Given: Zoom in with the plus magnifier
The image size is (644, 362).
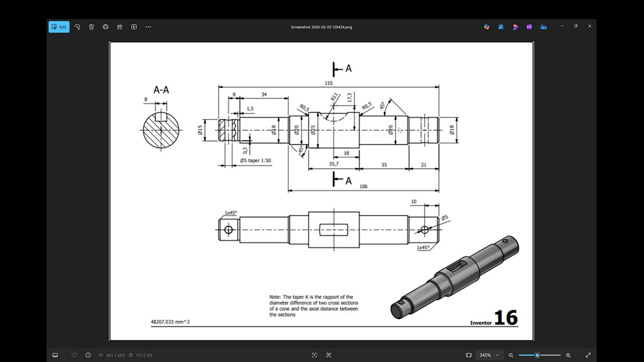Looking at the screenshot, I should click(569, 355).
